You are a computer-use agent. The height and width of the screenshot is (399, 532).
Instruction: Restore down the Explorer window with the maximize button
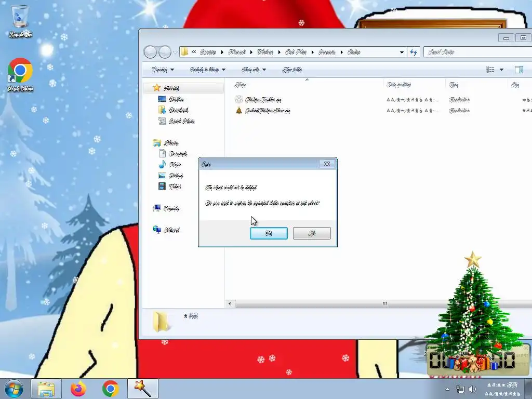(x=523, y=37)
